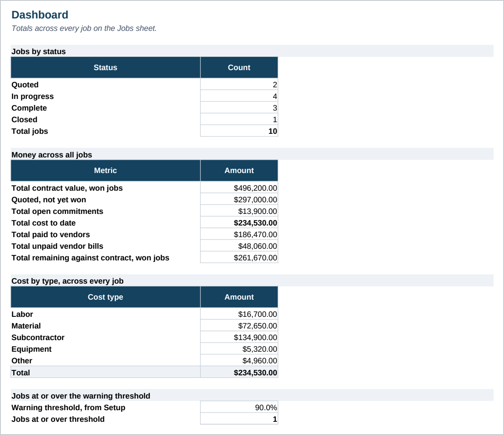Select the Closed count cell
This screenshot has height=435, width=504.
[x=239, y=119]
